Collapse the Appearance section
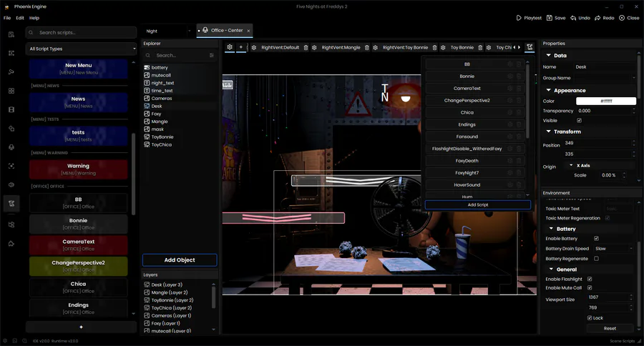This screenshot has height=346, width=644. pyautogui.click(x=548, y=90)
